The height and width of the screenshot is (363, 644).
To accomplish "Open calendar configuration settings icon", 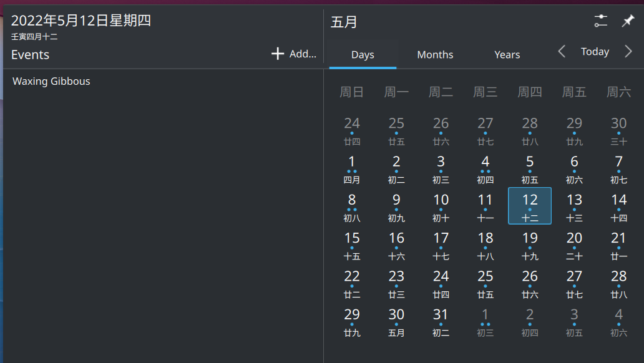I will [600, 21].
